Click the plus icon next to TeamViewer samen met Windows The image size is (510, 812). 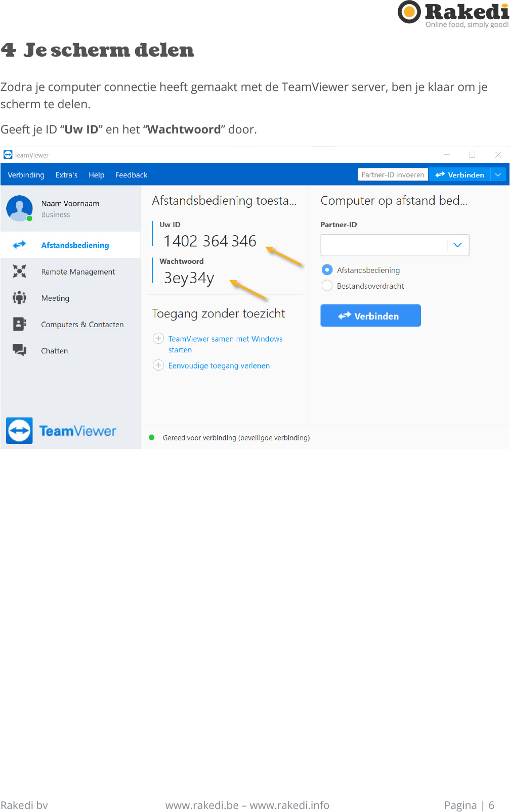158,338
